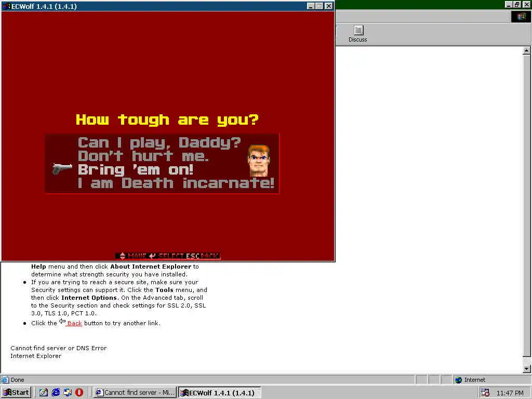
Task: Follow the red Back link in error page
Action: pos(74,323)
